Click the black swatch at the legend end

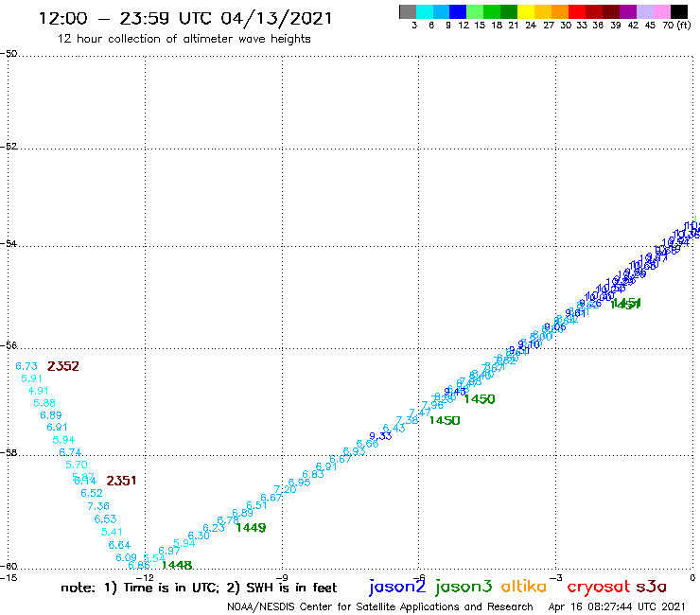(678, 11)
